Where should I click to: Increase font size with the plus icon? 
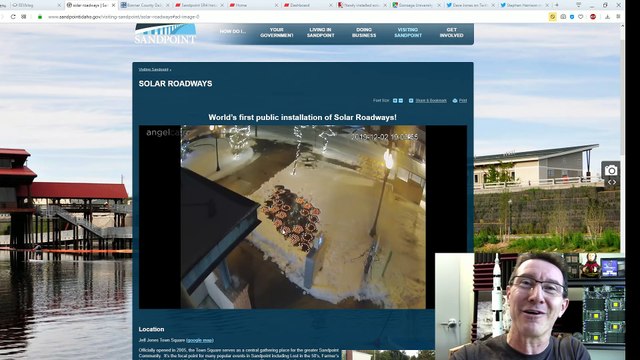pos(395,100)
